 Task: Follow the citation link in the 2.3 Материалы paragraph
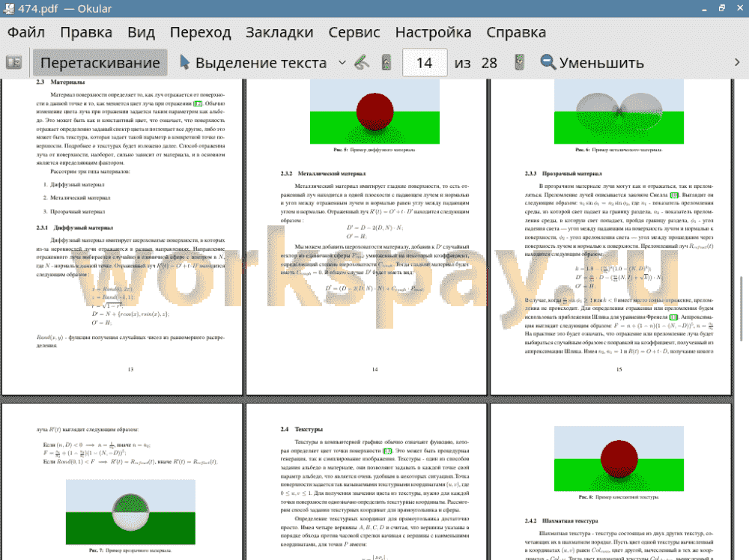198,103
